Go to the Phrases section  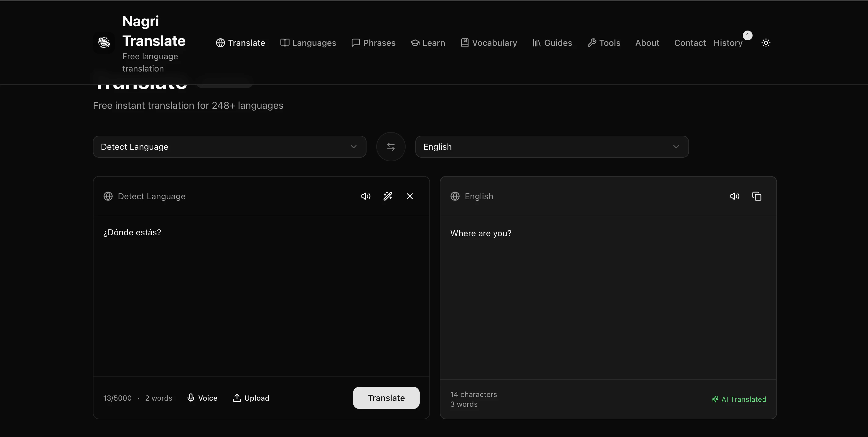pos(373,43)
